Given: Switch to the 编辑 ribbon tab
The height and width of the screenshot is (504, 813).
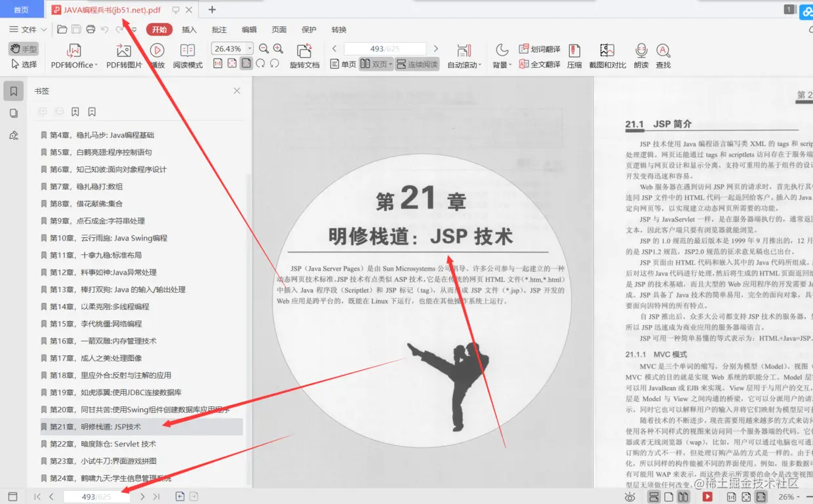Looking at the screenshot, I should tap(249, 29).
